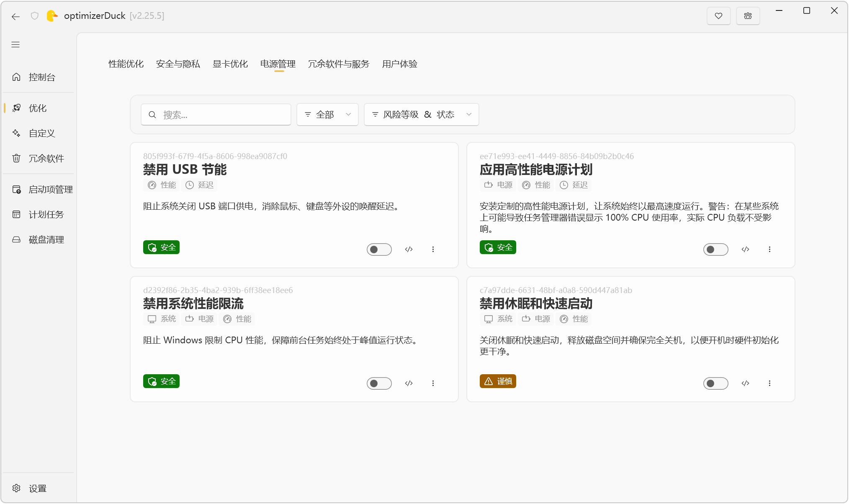Screen dimensions: 849x504
Task: Click 电源 tag on 禁用休眠和快速启动
Action: point(536,319)
